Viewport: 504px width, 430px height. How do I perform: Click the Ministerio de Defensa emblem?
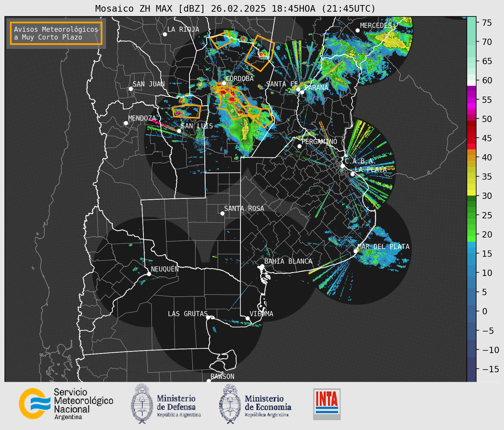[142, 404]
